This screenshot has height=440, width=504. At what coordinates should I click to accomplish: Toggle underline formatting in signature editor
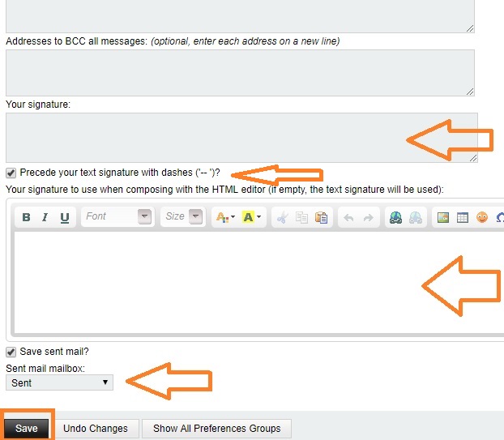click(x=64, y=217)
